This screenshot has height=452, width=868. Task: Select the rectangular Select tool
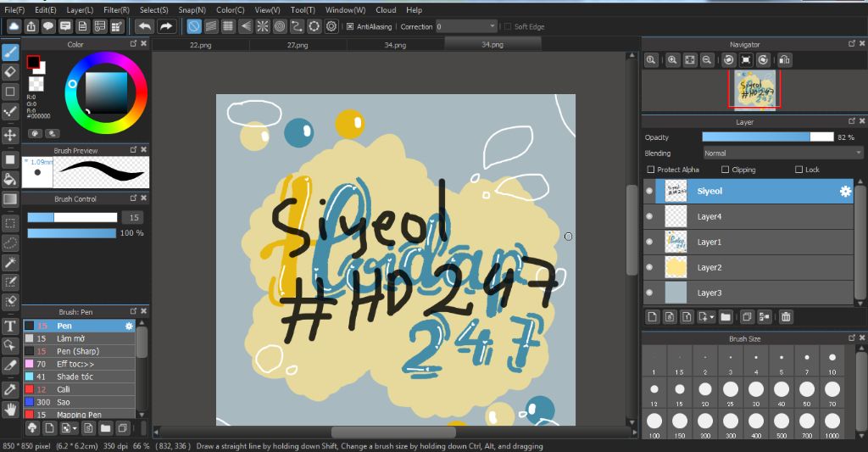point(10,223)
